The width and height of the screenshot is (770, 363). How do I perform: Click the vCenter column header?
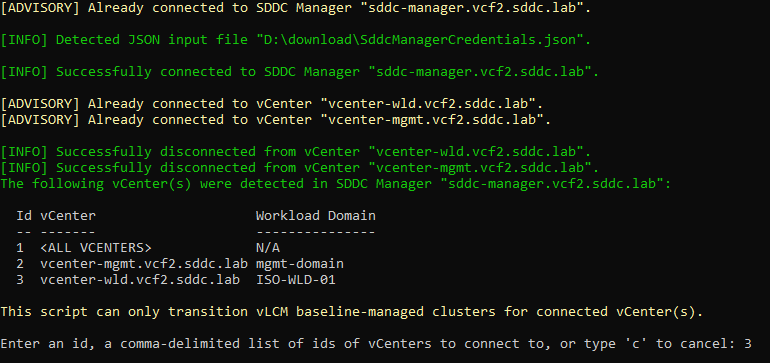tap(68, 216)
